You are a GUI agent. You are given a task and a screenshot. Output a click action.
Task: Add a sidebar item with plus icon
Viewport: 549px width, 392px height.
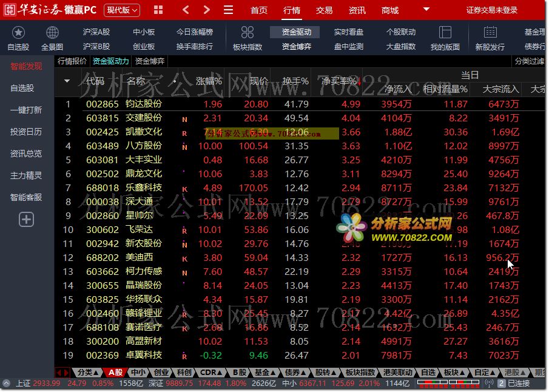coord(26,220)
